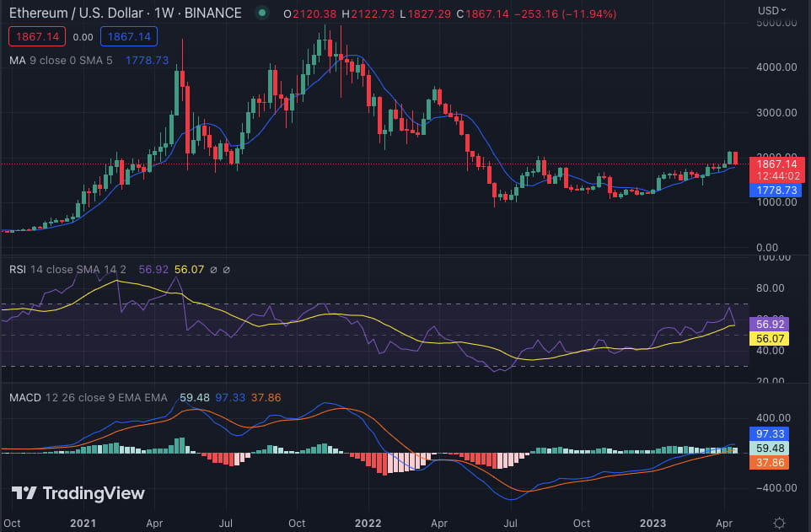Click the 0.00 spread value between price boxes
Image resolution: width=811 pixels, height=532 pixels.
click(x=83, y=37)
